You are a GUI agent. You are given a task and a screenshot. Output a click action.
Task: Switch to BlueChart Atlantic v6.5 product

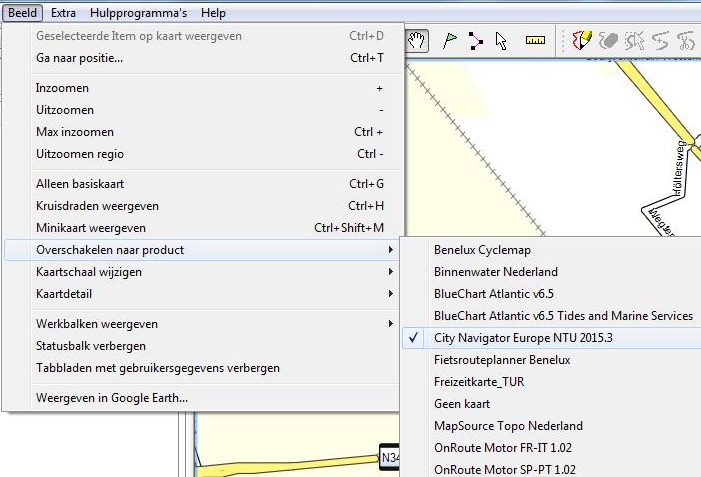[x=551, y=294]
